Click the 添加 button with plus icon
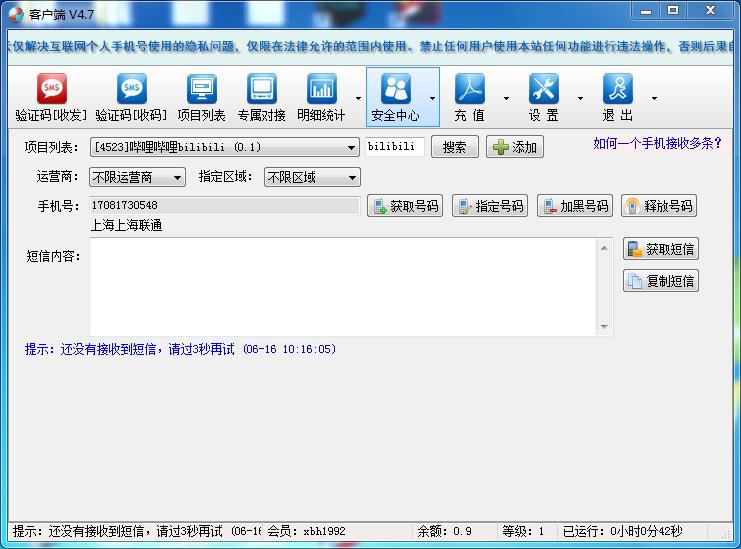741x549 pixels. 515,147
